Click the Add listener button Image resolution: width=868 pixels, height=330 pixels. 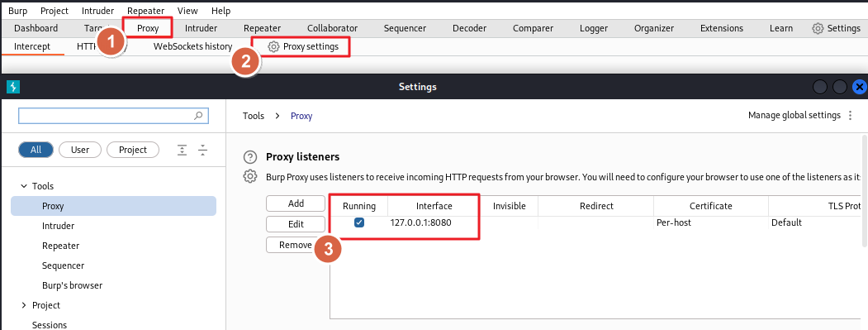point(296,203)
